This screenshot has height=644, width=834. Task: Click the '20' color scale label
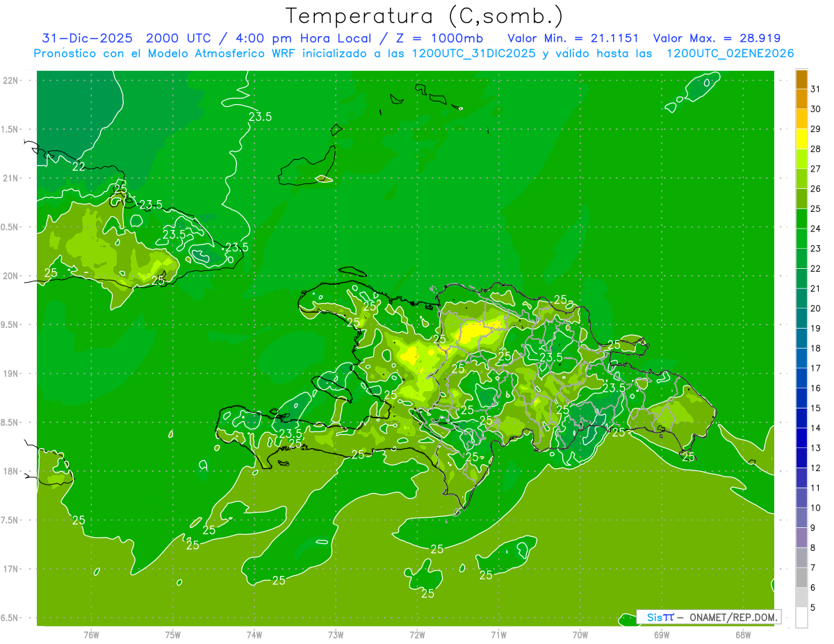(x=816, y=308)
